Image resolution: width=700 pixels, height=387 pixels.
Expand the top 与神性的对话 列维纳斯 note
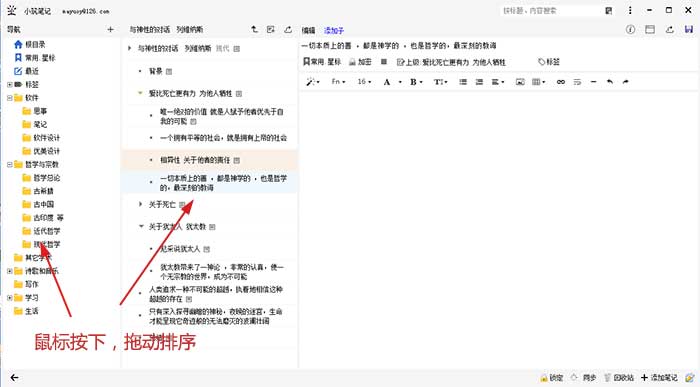tap(129, 48)
